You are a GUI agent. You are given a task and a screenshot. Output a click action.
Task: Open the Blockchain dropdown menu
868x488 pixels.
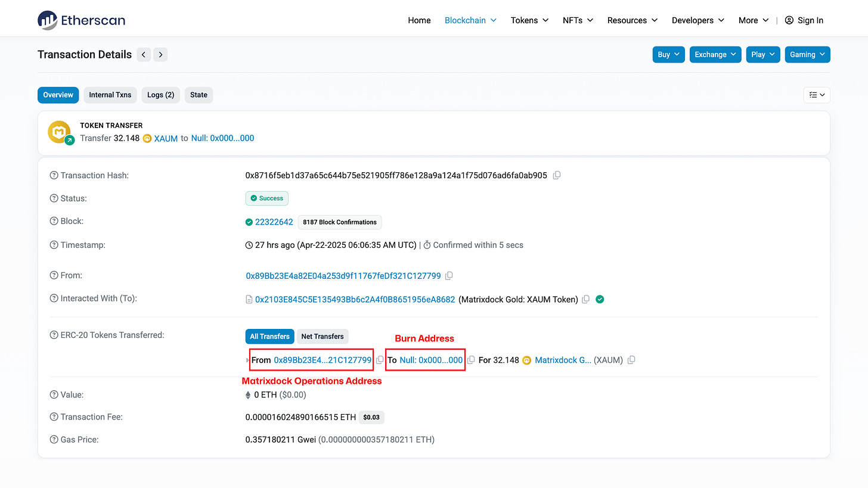coord(470,20)
